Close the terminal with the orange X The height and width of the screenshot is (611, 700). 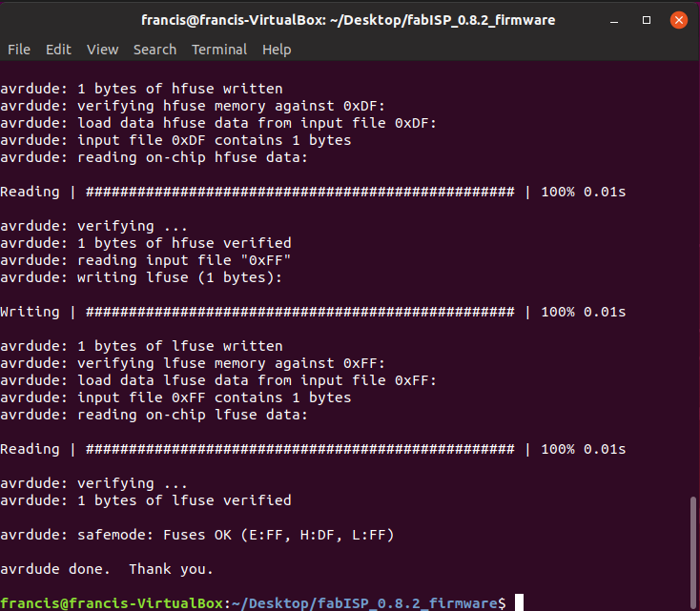click(x=679, y=20)
